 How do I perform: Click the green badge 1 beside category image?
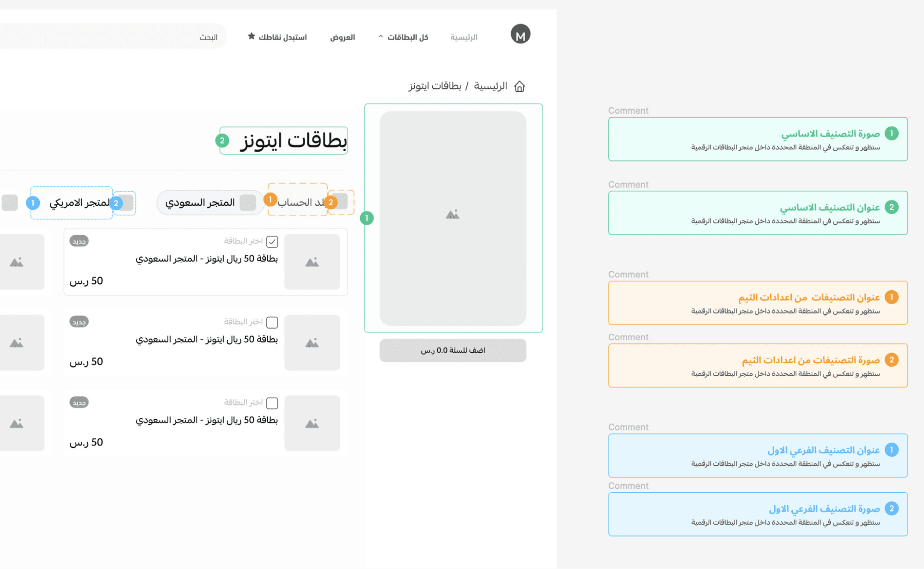[x=367, y=218]
